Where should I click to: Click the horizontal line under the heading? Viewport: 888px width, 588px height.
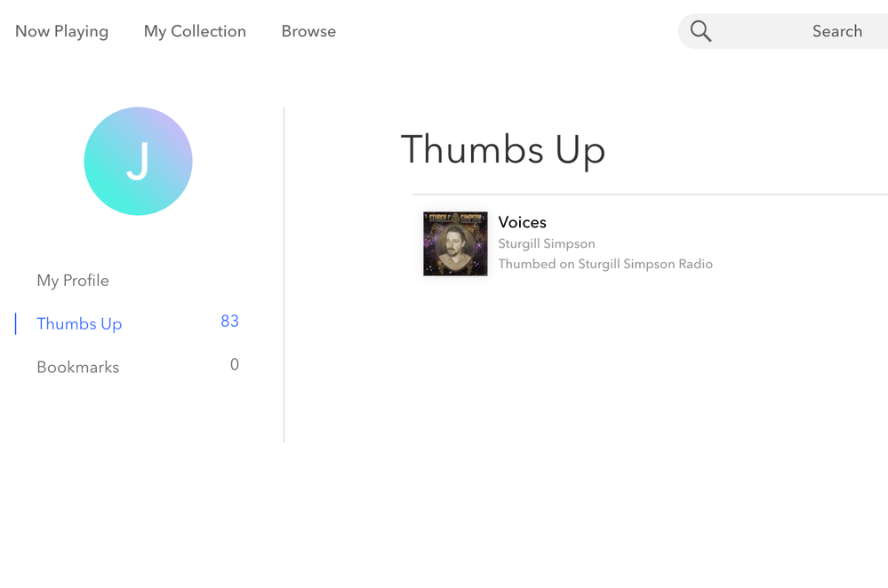click(649, 194)
